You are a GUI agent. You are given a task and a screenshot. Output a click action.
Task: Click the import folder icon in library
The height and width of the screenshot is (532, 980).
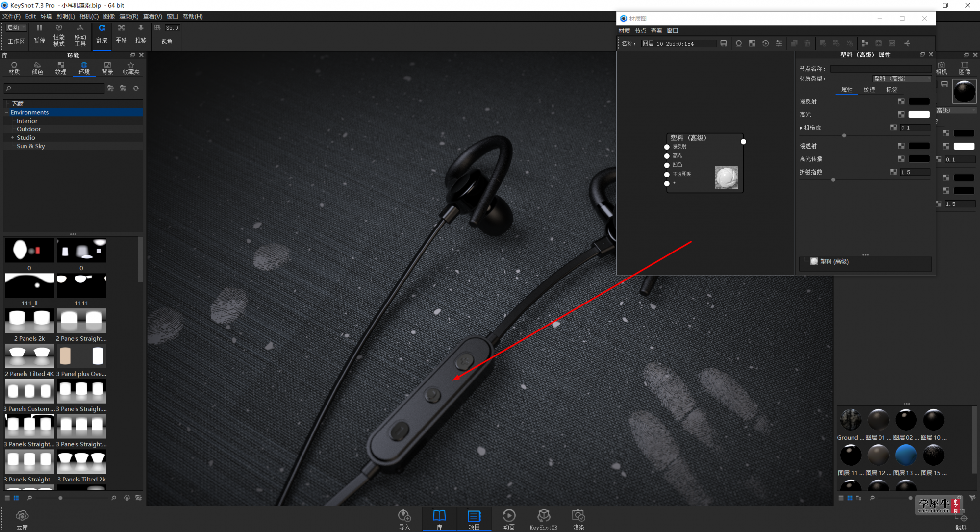(123, 88)
